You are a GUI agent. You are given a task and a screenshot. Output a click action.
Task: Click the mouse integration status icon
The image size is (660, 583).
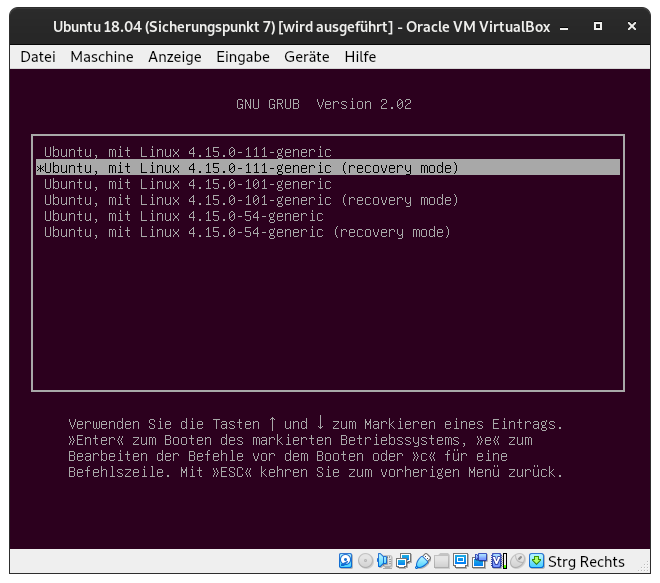tap(518, 561)
